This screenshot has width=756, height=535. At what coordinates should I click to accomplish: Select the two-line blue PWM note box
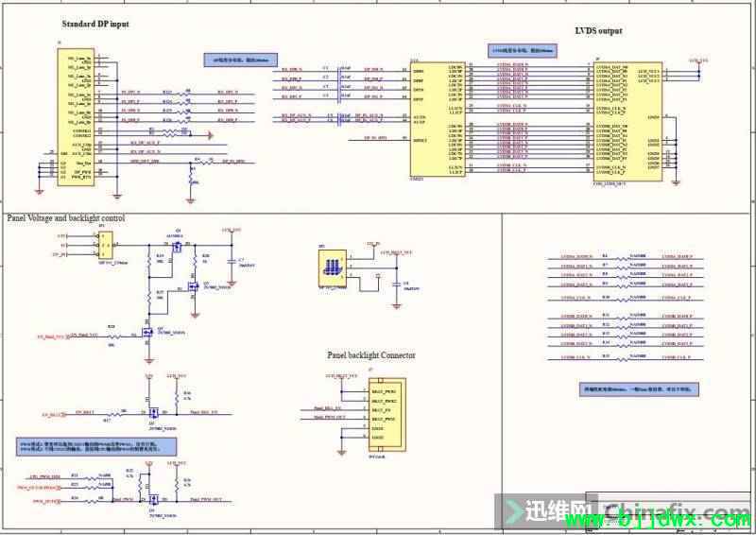(96, 447)
